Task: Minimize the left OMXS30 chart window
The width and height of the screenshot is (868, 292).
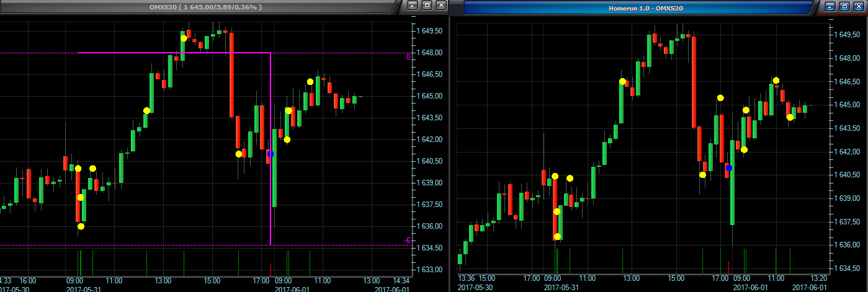Action: 412,5
